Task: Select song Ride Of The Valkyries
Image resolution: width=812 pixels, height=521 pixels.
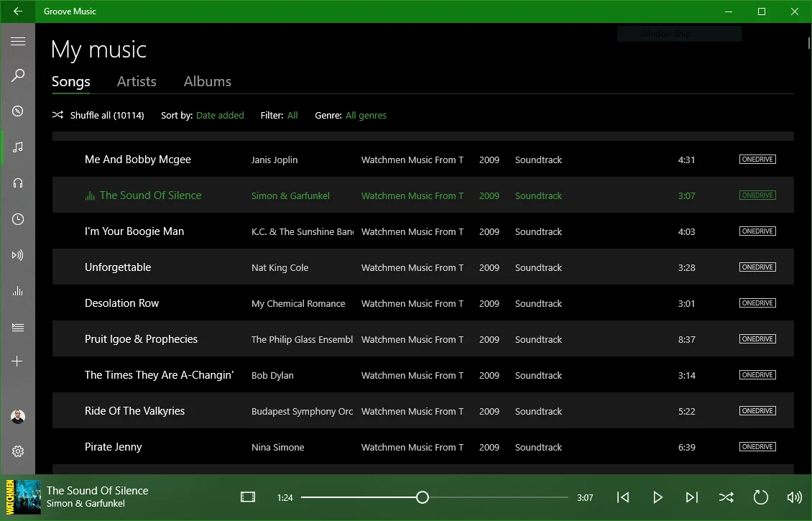Action: pos(423,410)
